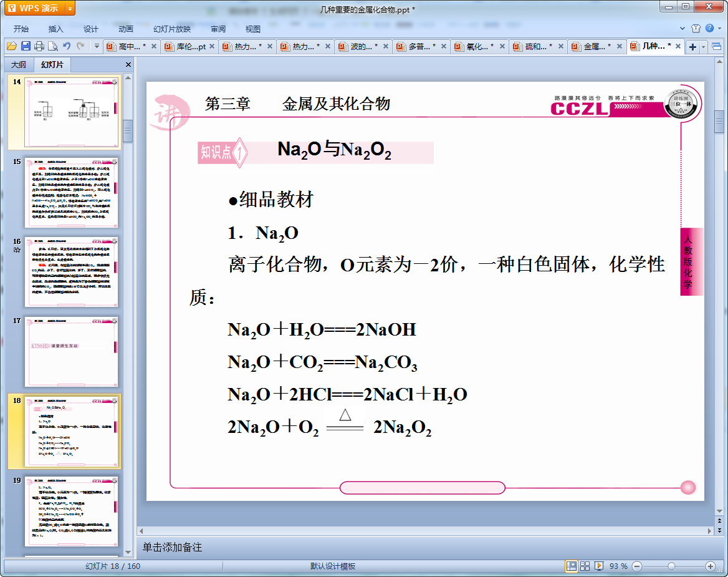Click the 93 % zoom level
This screenshot has width=728, height=577.
(618, 566)
